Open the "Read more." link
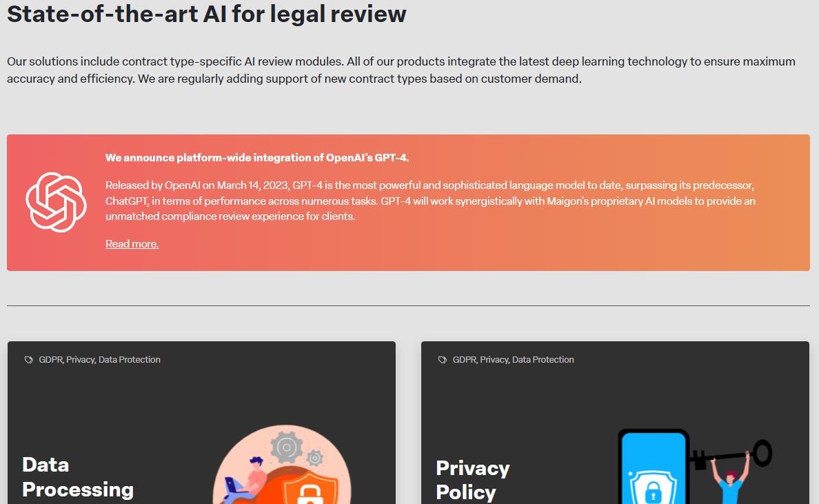The image size is (819, 504). (132, 244)
